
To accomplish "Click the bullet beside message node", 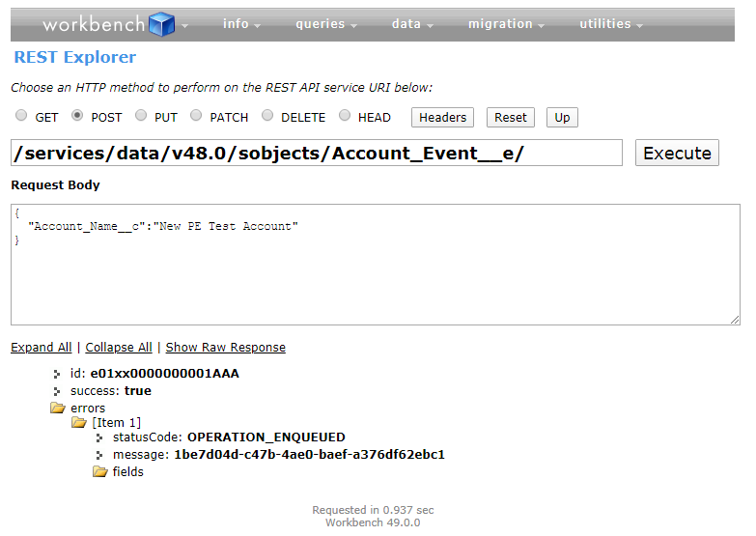I will [99, 455].
